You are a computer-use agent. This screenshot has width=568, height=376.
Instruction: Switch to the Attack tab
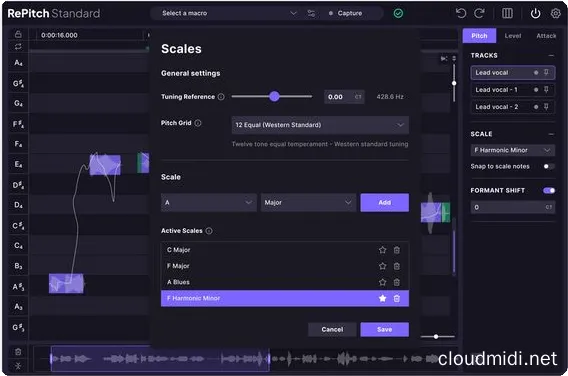tap(546, 36)
